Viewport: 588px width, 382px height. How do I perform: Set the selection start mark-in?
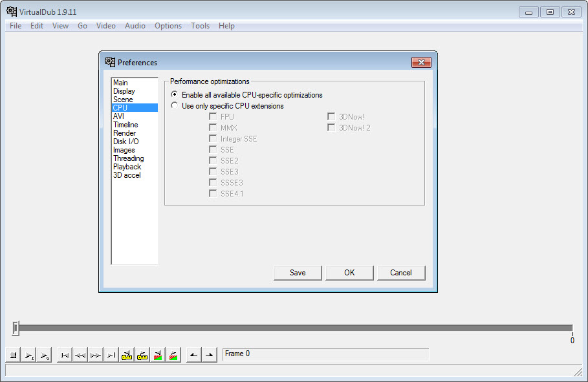tap(194, 355)
